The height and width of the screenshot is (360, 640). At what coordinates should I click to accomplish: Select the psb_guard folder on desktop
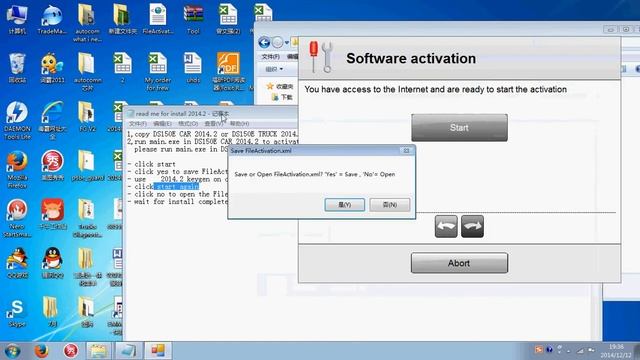point(87,166)
